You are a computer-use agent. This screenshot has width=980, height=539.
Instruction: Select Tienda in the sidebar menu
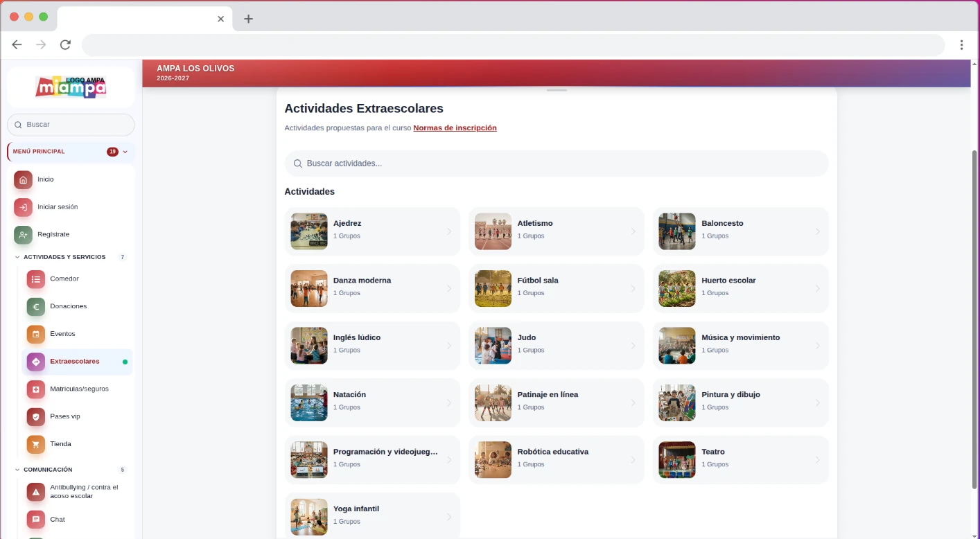[77, 444]
